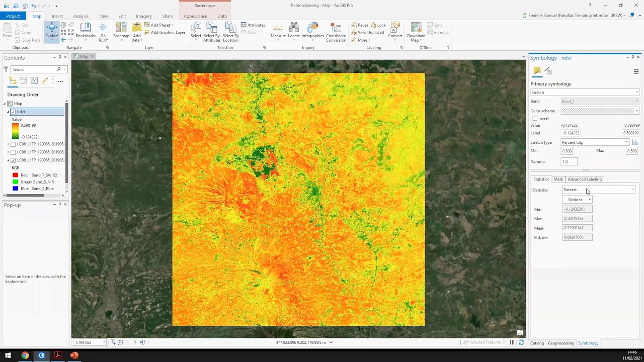Click Add Graphics Layer

[x=165, y=32]
